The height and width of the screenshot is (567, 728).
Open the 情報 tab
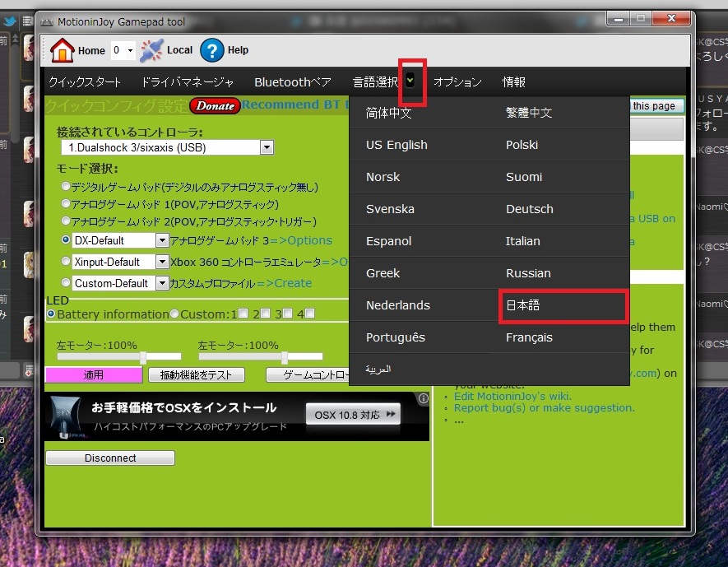[x=513, y=82]
